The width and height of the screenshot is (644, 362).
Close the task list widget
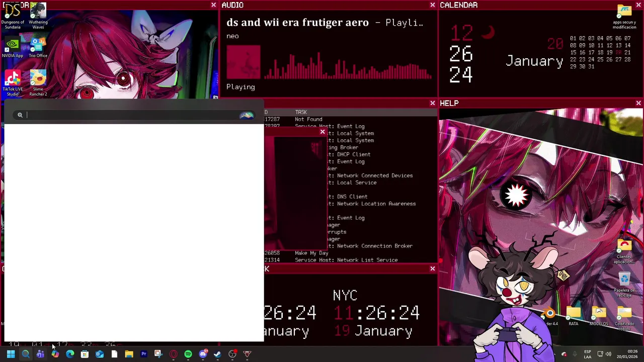point(432,103)
